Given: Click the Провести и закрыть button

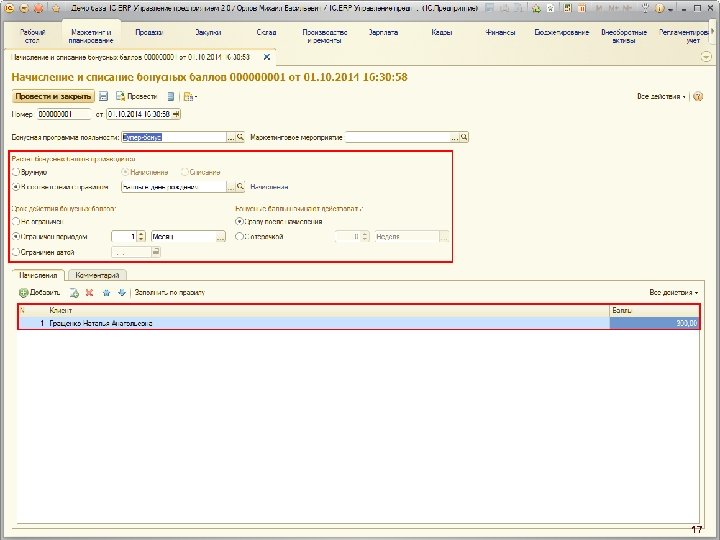Looking at the screenshot, I should 53,96.
